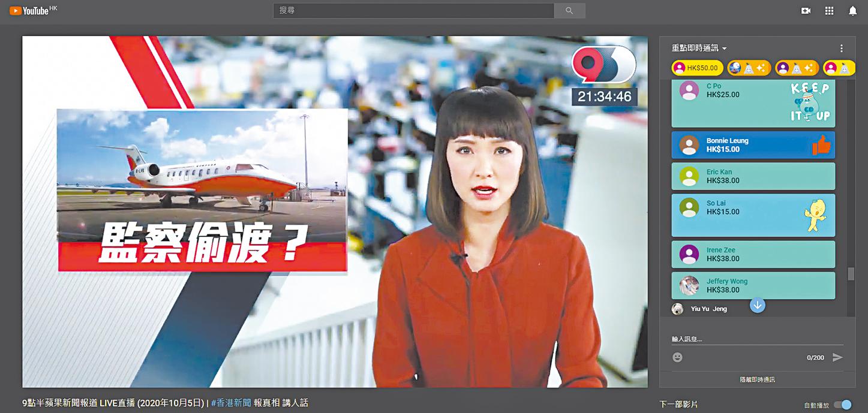The width and height of the screenshot is (868, 413).
Task: Open Irene Zee's HK$38.00 Super Chat card
Action: point(753,254)
